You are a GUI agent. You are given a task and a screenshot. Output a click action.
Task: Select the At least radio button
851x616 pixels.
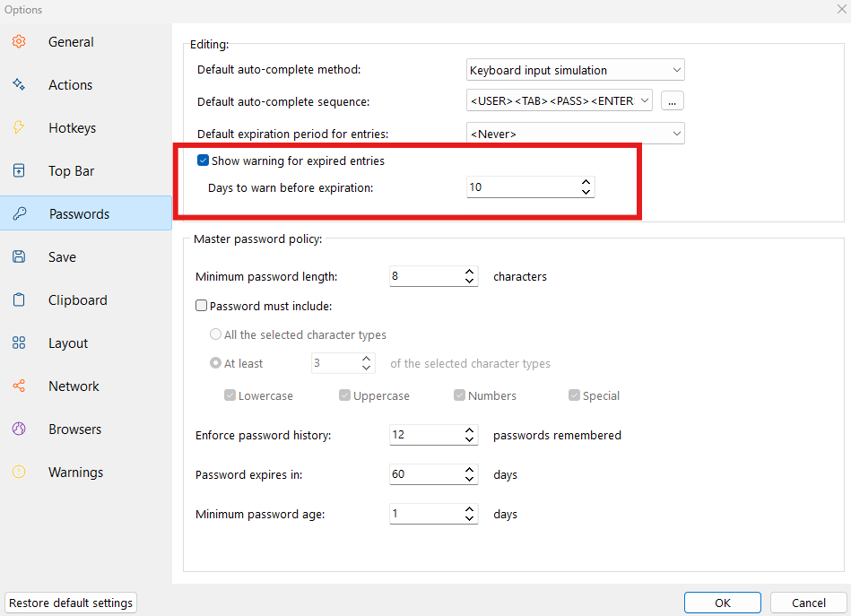point(215,363)
